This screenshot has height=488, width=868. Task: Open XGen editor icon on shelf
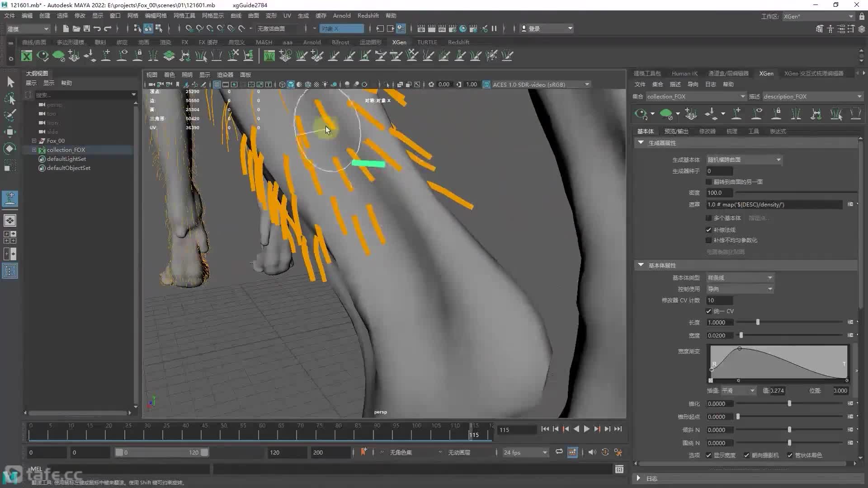click(x=27, y=56)
